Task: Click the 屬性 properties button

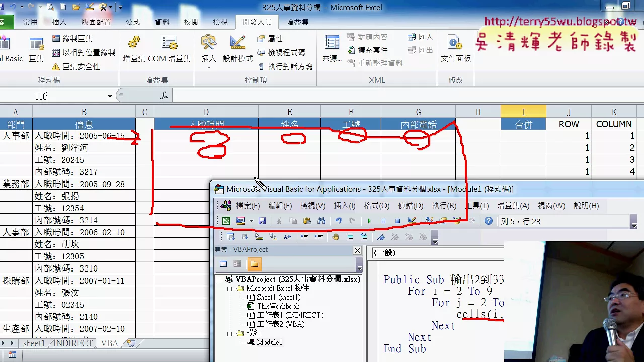Action: pos(270,38)
